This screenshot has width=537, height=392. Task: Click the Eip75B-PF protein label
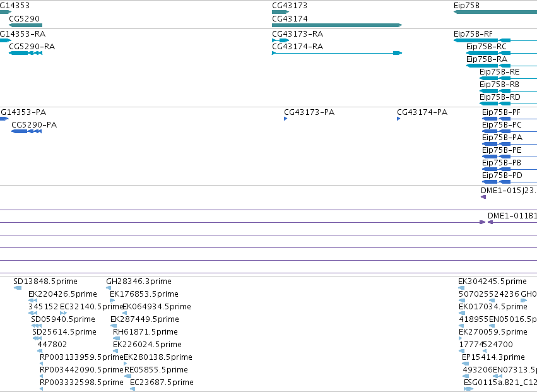pyautogui.click(x=502, y=112)
